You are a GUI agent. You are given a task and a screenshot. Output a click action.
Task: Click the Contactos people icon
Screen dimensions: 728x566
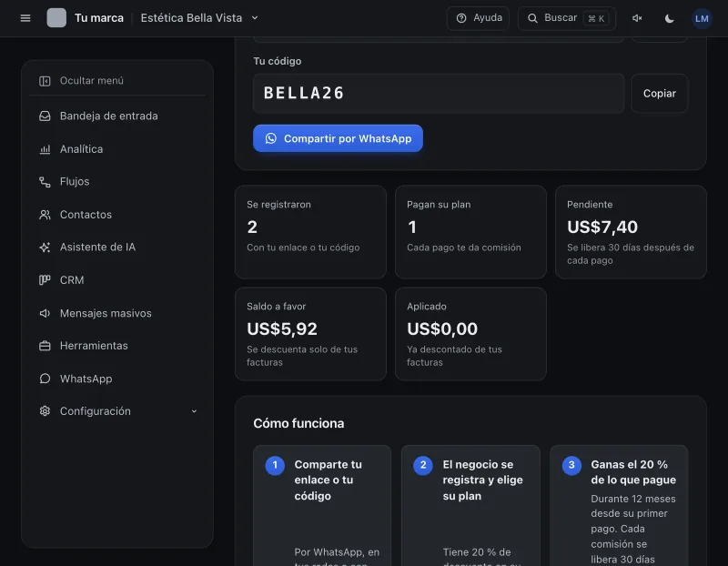click(45, 215)
